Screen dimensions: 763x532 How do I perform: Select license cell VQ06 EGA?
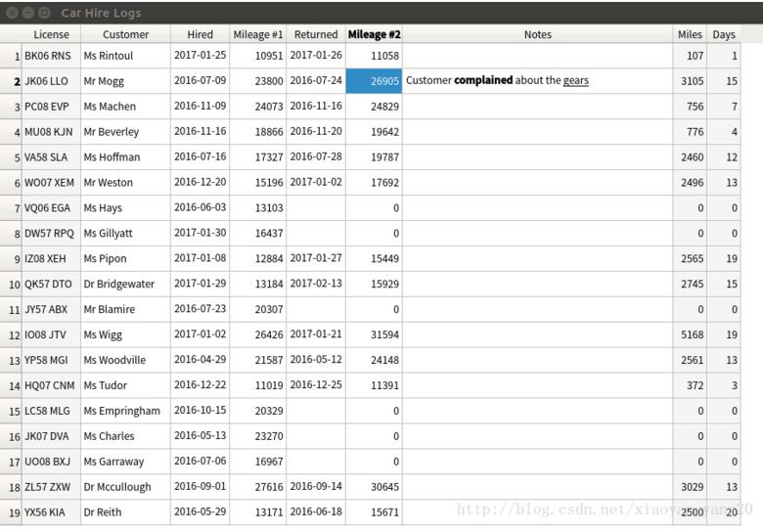[x=51, y=207]
